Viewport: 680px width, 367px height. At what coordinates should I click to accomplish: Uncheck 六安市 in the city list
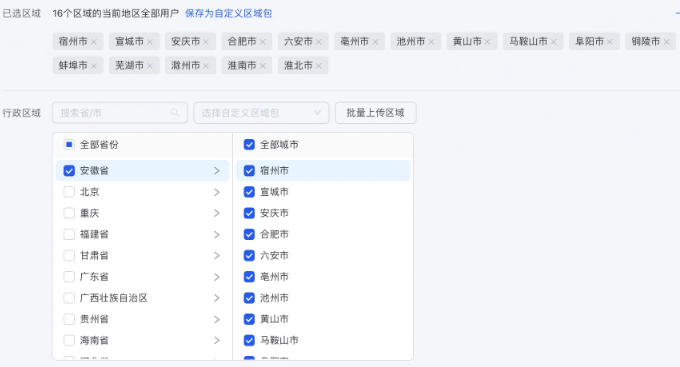(x=249, y=256)
